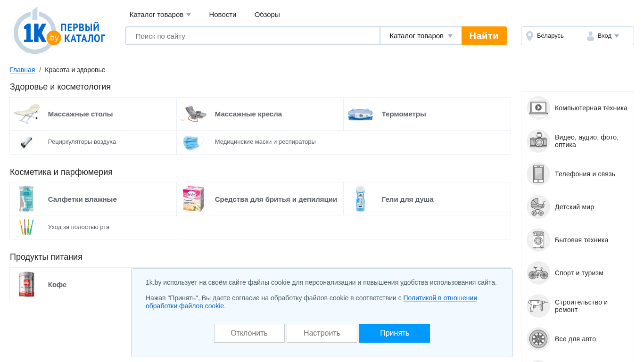Open Спорт и туризм sidebar link

(579, 273)
